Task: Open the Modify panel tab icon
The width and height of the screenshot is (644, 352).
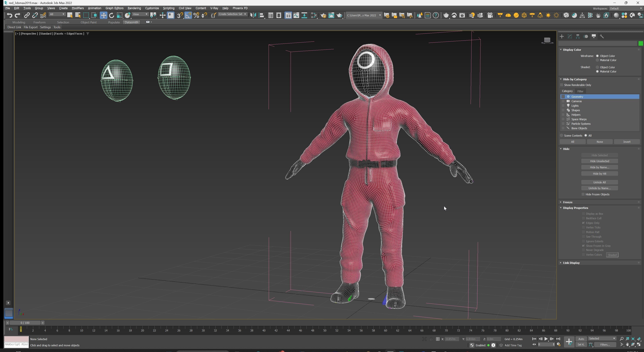Action: coord(570,37)
